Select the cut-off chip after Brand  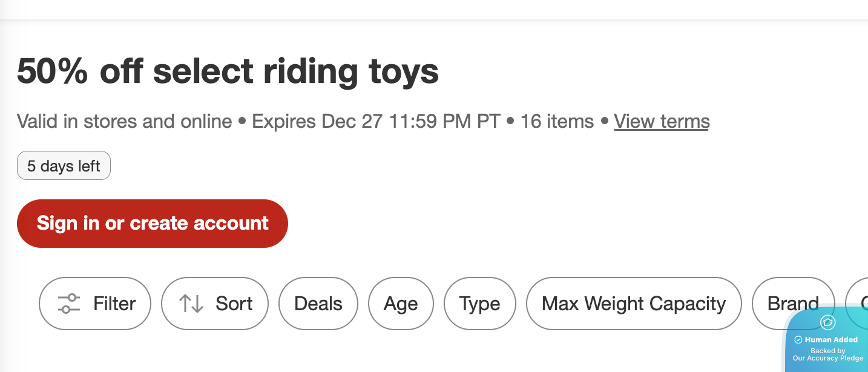click(858, 297)
